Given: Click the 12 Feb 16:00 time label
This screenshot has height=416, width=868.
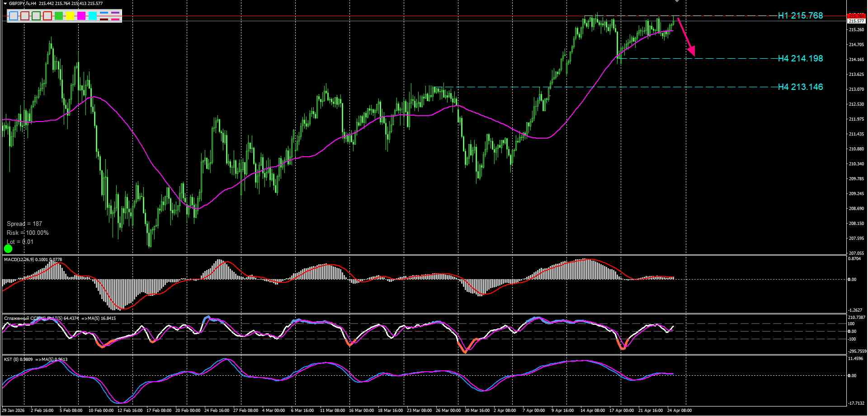Looking at the screenshot, I should [x=130, y=411].
